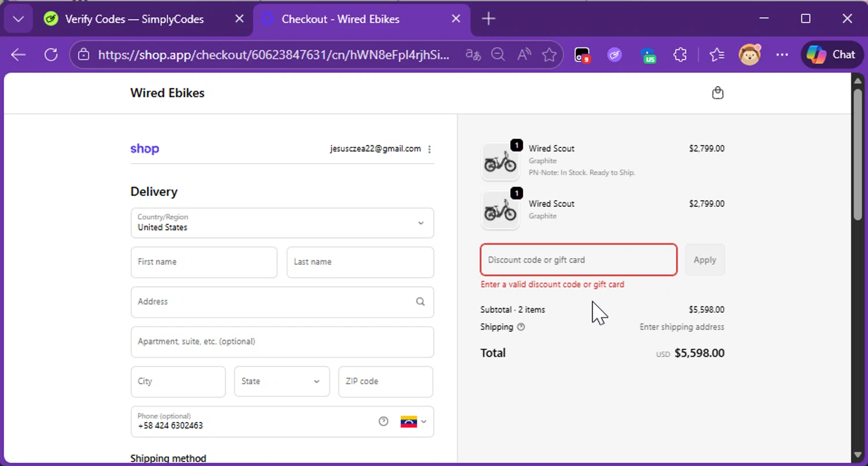Expand the Country/Region dropdown
The height and width of the screenshot is (466, 868).
pyautogui.click(x=282, y=223)
